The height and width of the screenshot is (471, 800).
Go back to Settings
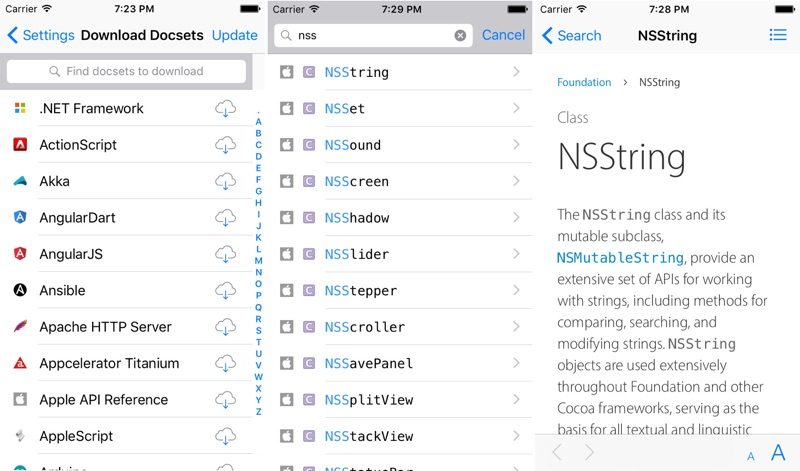click(x=41, y=35)
